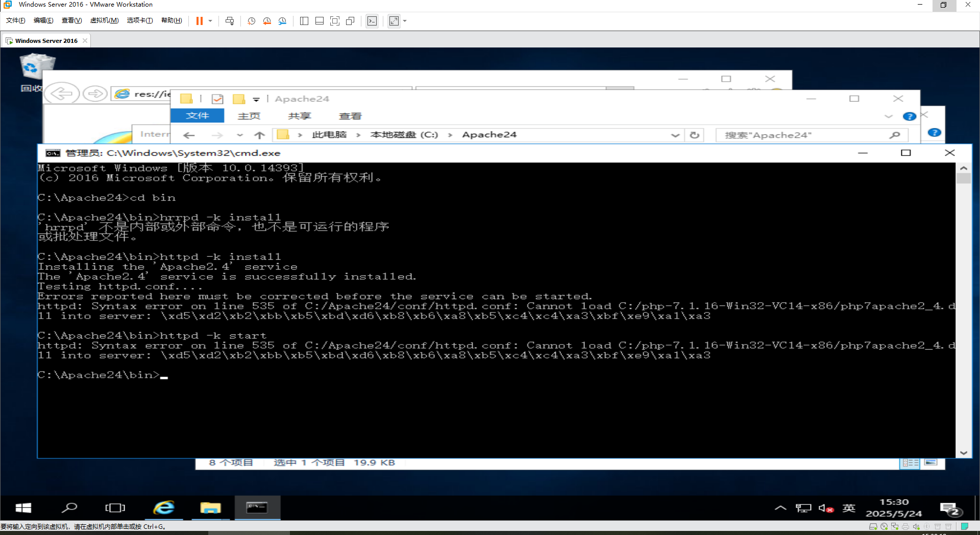Switch Explorer to large icons view

tap(930, 463)
